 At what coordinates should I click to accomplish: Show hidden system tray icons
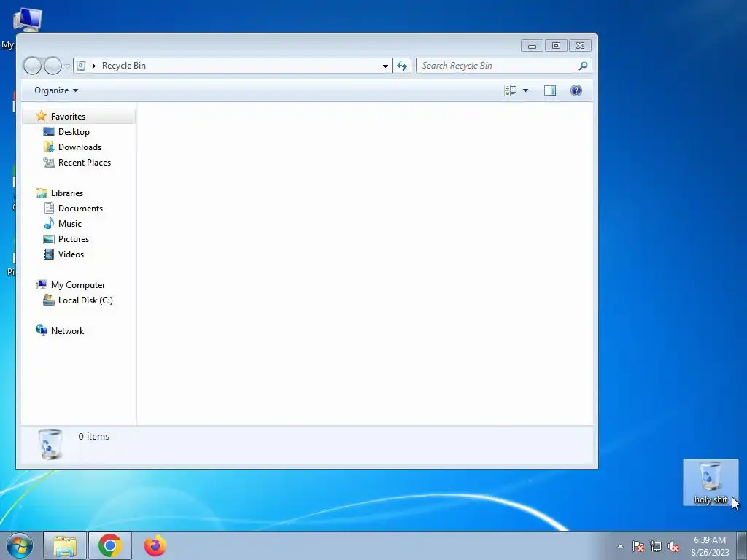(x=620, y=546)
